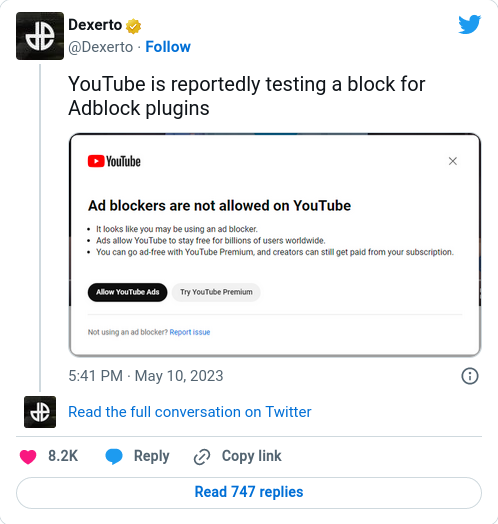
Task: Open the 5:41 PM May 10, 2023 timestamp
Action: pyautogui.click(x=146, y=376)
